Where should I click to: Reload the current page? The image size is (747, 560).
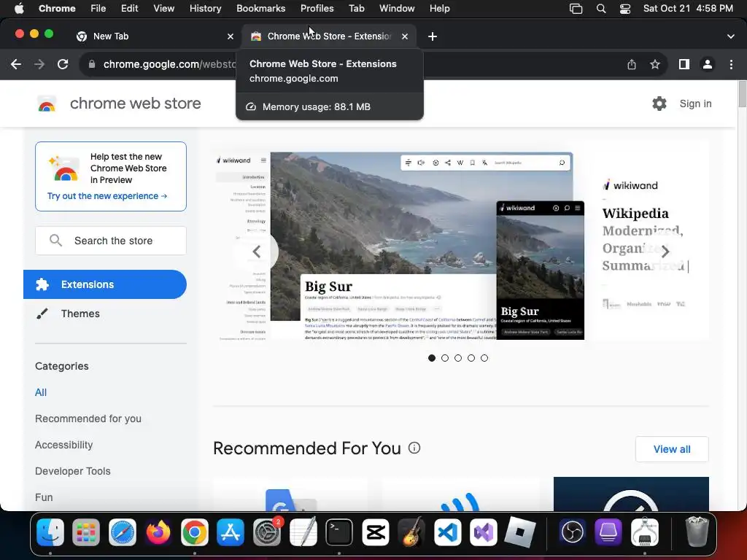pyautogui.click(x=63, y=64)
